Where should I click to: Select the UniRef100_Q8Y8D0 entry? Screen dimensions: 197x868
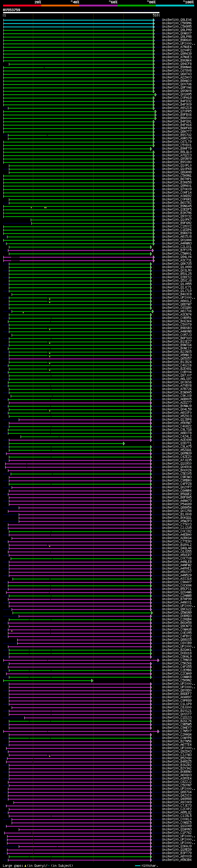(177, 690)
